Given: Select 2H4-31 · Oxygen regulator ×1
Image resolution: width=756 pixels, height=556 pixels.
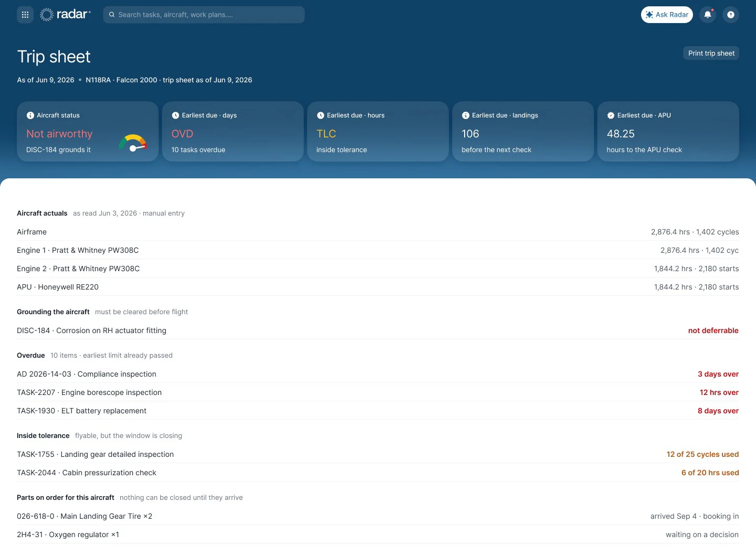Looking at the screenshot, I should [x=378, y=534].
